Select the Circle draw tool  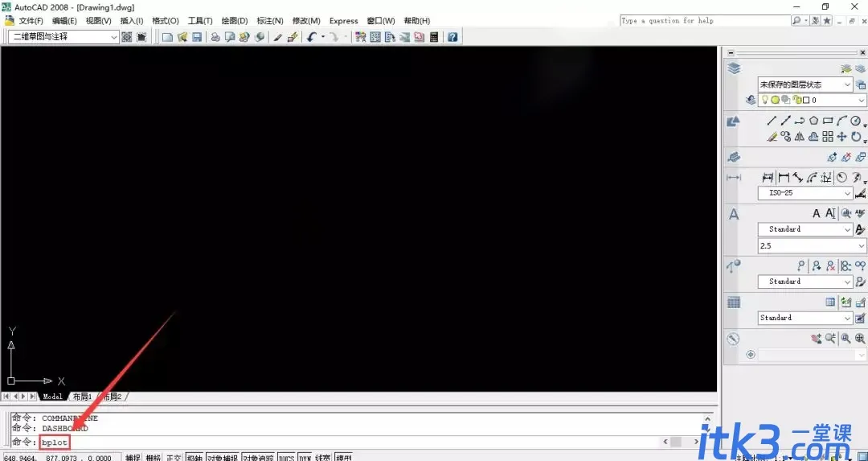856,121
